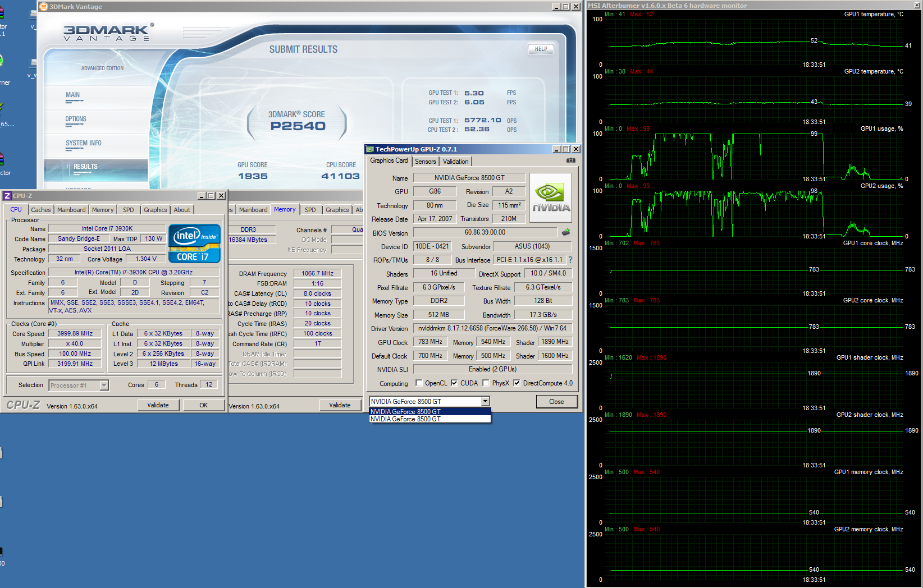Click the Cores count field in CPU-Z

[x=157, y=384]
